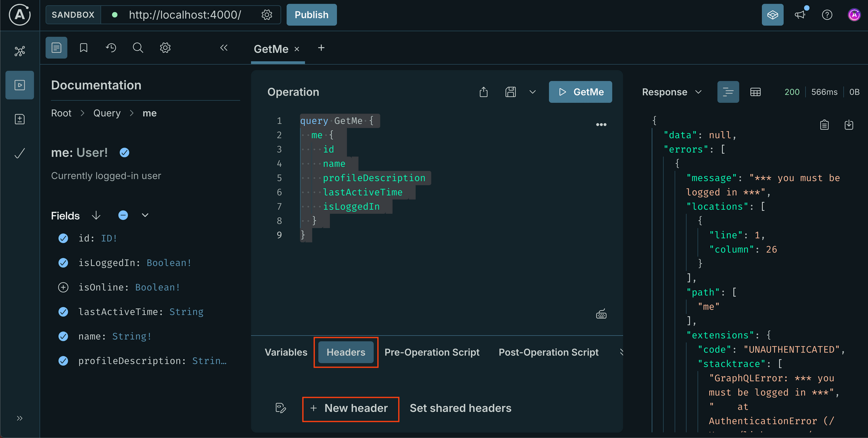Click the Publish button
The width and height of the screenshot is (868, 438).
coord(311,15)
